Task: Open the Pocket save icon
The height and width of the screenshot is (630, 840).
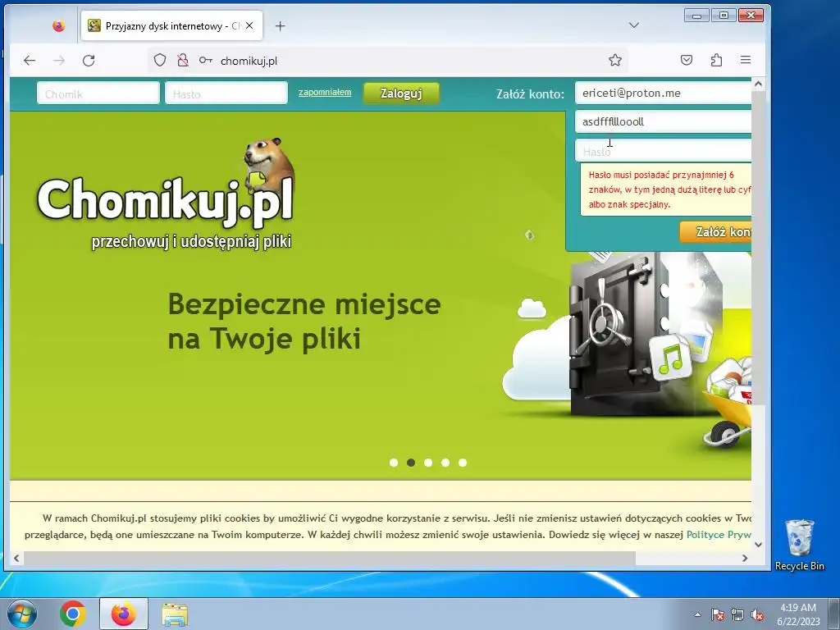Action: (687, 60)
